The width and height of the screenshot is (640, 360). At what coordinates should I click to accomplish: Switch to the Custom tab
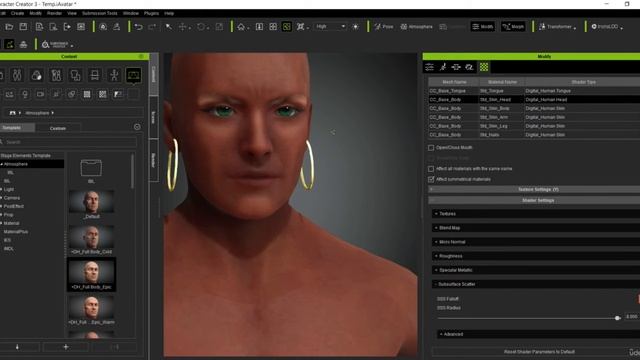58,128
